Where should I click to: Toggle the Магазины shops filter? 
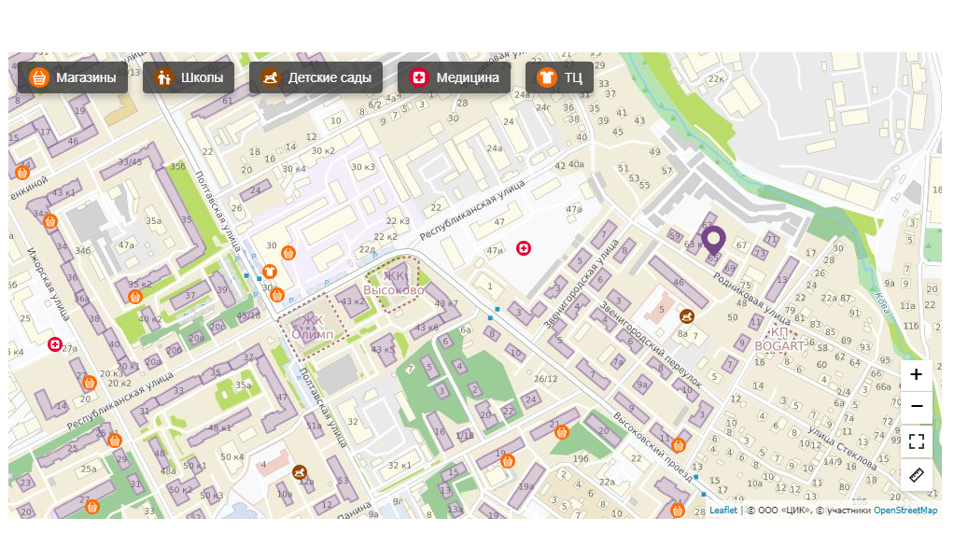coord(73,77)
